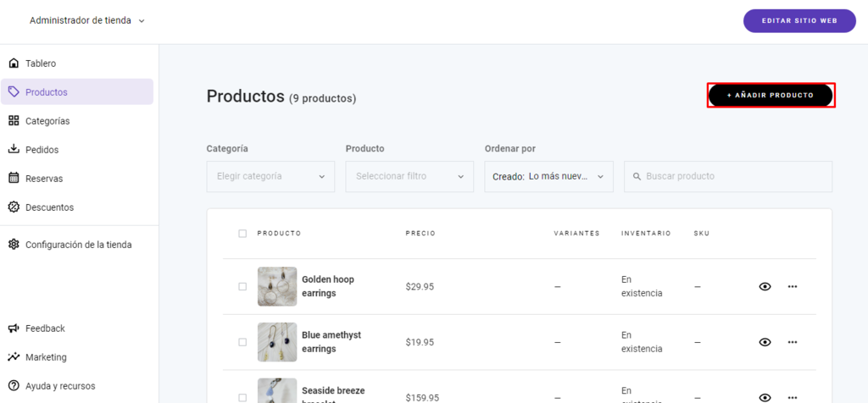The image size is (868, 403).
Task: Click the Añadir producto button
Action: (771, 95)
